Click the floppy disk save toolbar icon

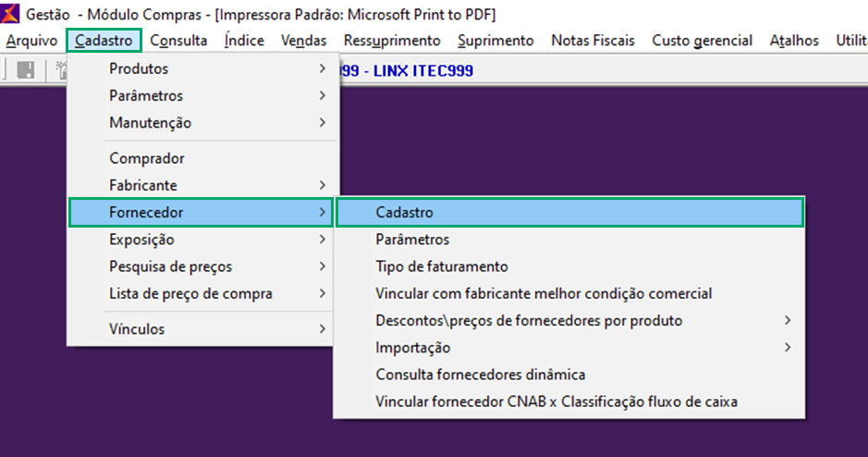(26, 70)
